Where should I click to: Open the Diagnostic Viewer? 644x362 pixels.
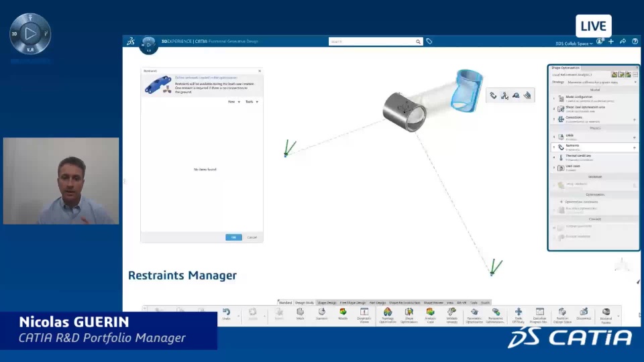point(364,316)
